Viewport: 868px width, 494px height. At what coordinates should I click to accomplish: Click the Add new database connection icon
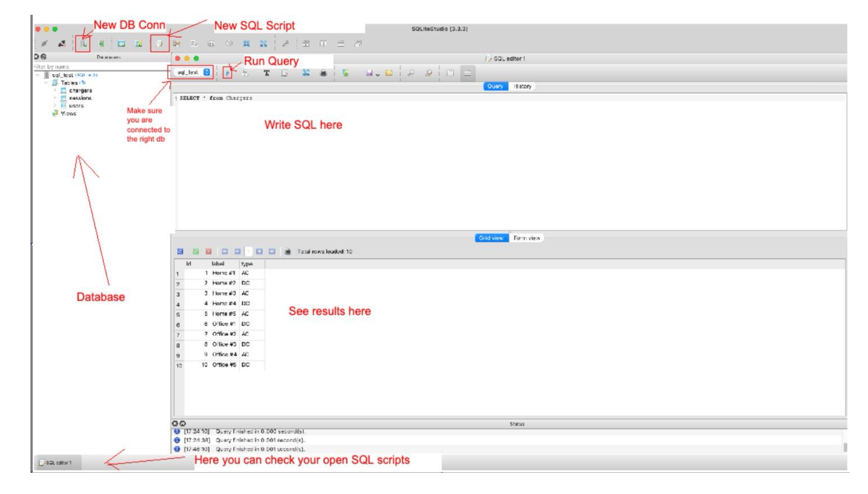coord(83,43)
